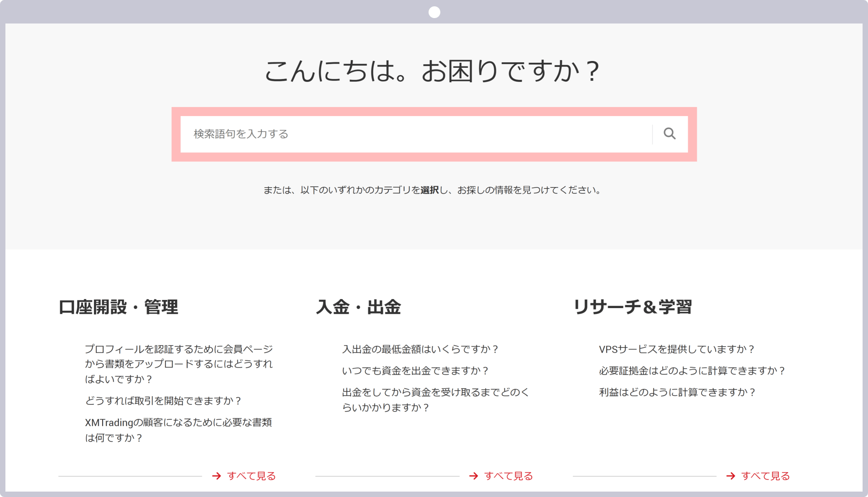Click inside the search term input field
The height and width of the screenshot is (497, 868).
[x=407, y=134]
